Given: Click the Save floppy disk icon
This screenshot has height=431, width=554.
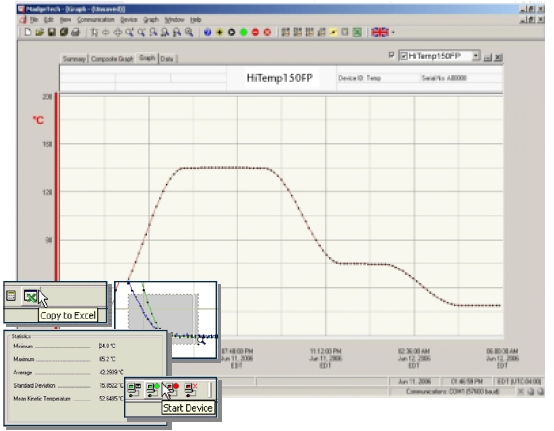Looking at the screenshot, I should [52, 33].
